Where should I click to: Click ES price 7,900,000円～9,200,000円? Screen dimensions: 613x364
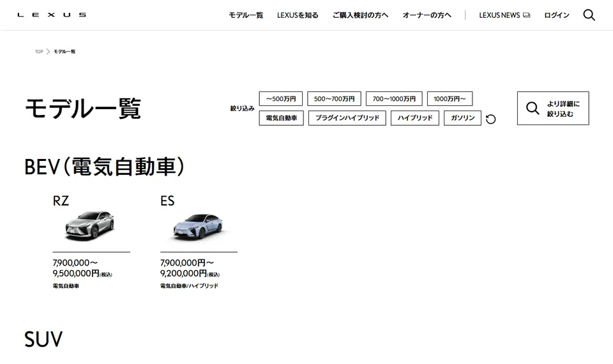click(x=190, y=268)
